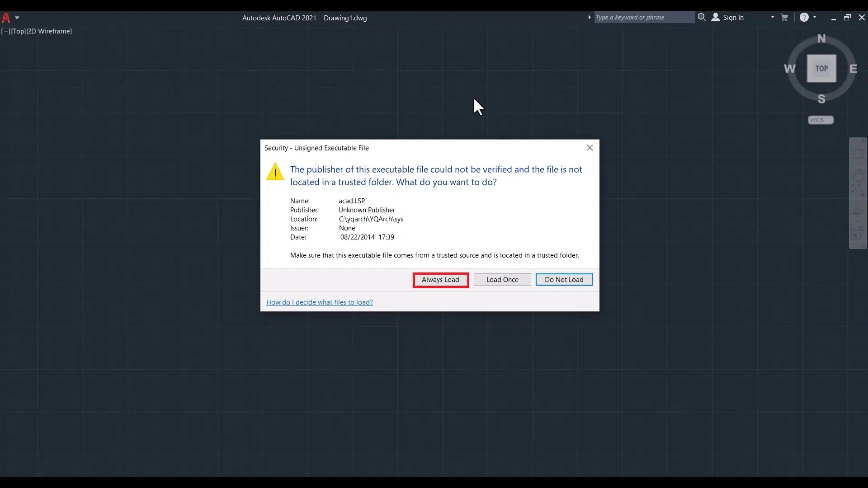Viewport: 868px width, 488px height.
Task: Open the Full Navigation Wheel in the navigation bar
Action: (858, 153)
